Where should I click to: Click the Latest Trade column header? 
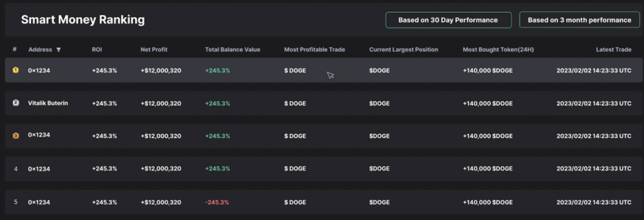613,49
